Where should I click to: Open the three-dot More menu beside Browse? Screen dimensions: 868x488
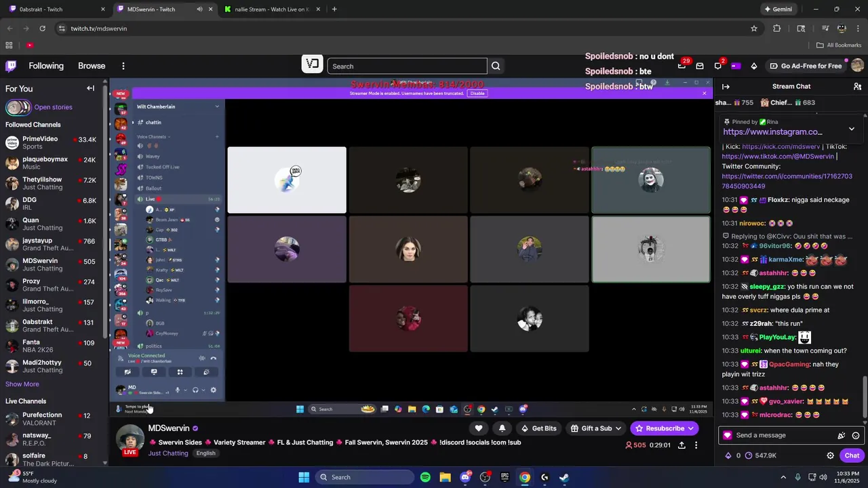[x=123, y=66]
